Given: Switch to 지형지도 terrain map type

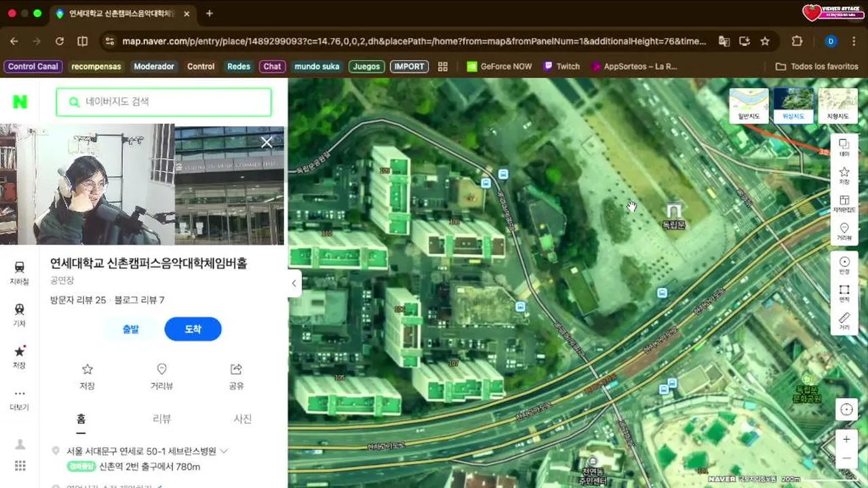Looking at the screenshot, I should [838, 105].
